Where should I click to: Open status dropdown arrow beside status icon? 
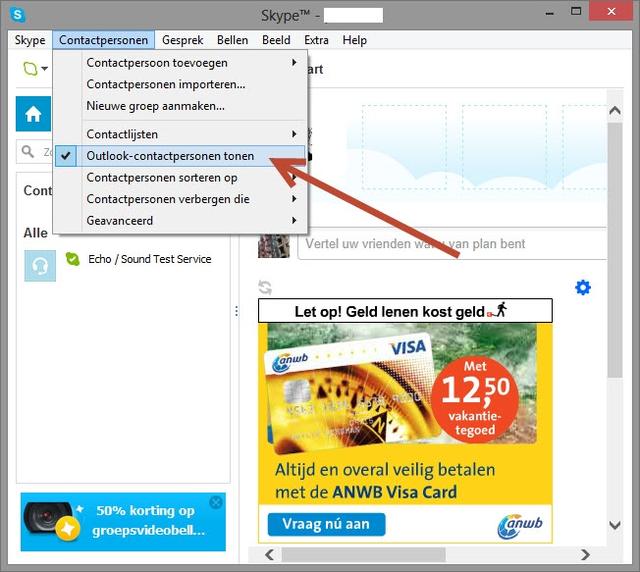click(44, 69)
